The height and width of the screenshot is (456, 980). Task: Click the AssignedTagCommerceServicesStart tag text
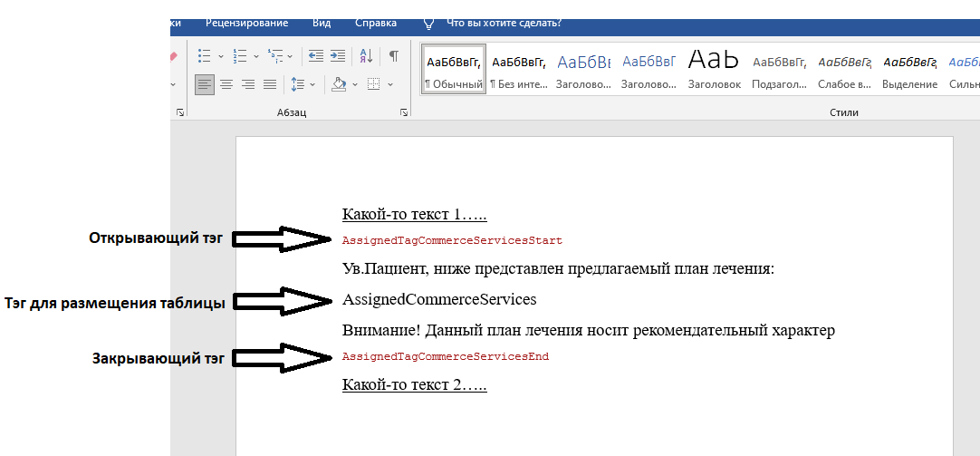pyautogui.click(x=453, y=240)
